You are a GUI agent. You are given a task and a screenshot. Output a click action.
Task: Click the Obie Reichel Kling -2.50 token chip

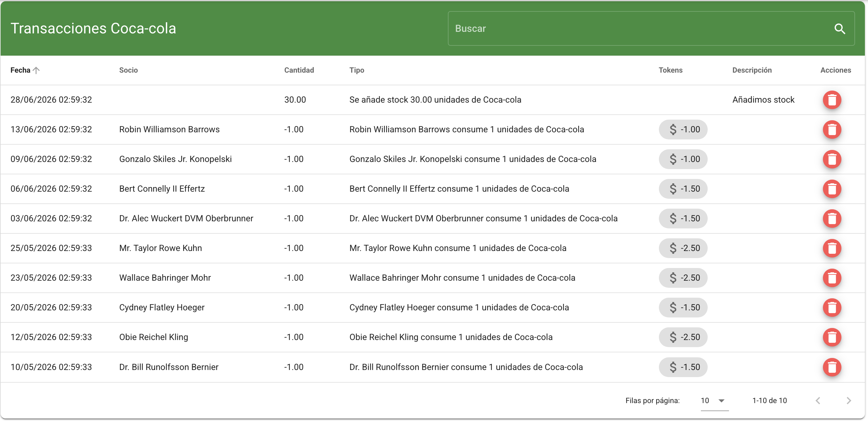point(683,337)
